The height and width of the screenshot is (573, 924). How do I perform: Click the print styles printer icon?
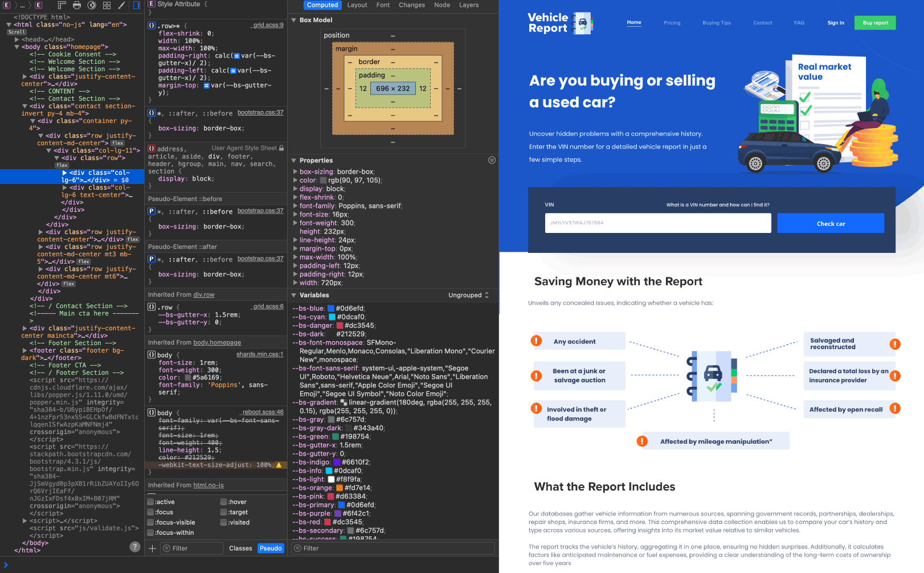tap(77, 5)
